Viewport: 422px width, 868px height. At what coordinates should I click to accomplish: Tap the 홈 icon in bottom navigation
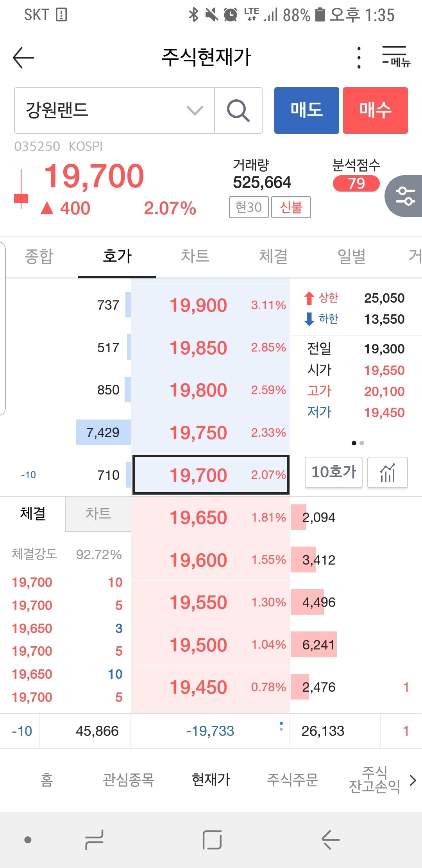click(x=47, y=780)
